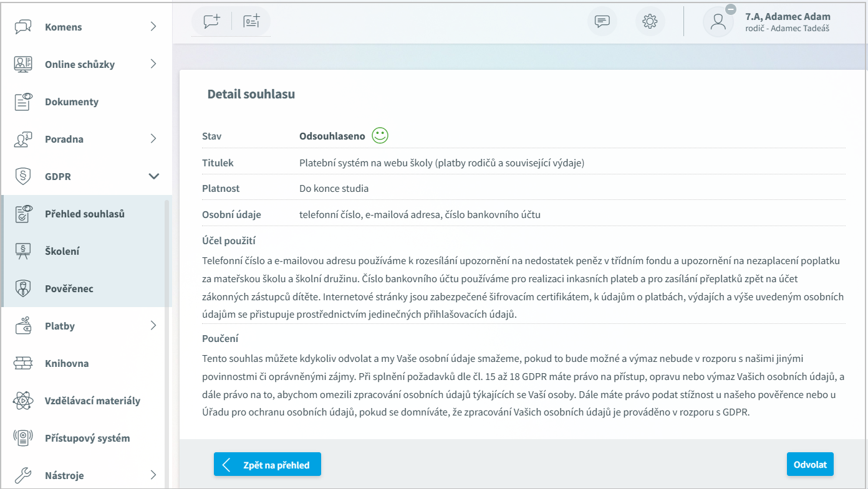Select Přehled souhlasů menu item
The height and width of the screenshot is (489, 868).
[x=85, y=214]
